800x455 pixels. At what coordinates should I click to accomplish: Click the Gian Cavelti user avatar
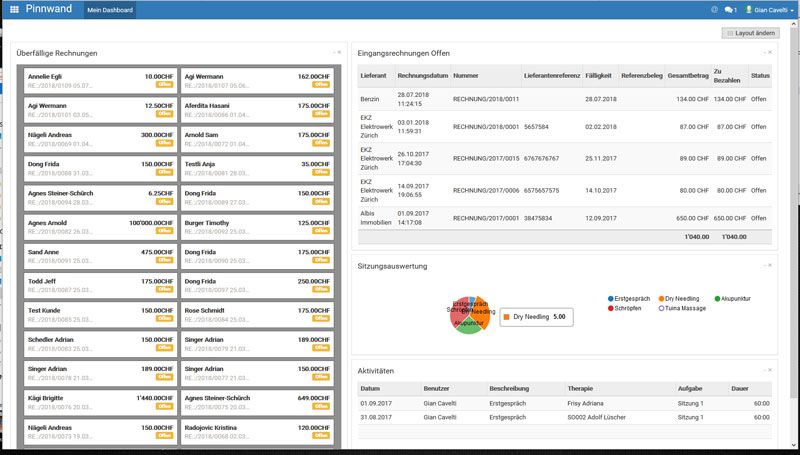click(x=749, y=10)
